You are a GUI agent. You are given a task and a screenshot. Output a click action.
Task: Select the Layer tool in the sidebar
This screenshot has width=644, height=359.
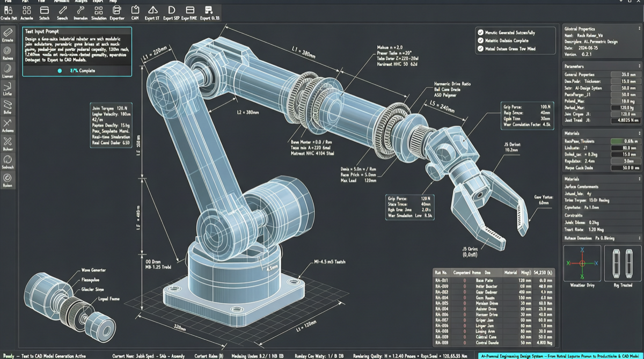click(x=8, y=69)
